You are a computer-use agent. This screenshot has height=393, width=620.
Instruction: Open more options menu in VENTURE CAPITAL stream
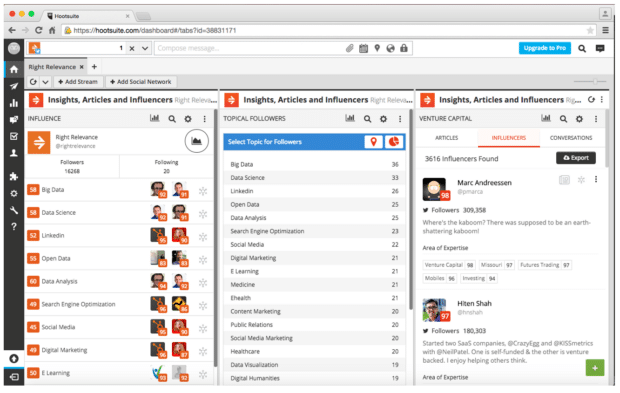click(x=596, y=119)
